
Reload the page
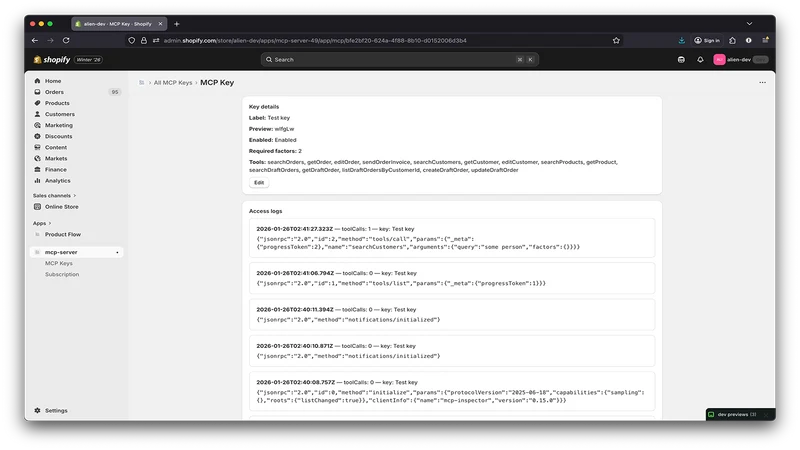[66, 40]
